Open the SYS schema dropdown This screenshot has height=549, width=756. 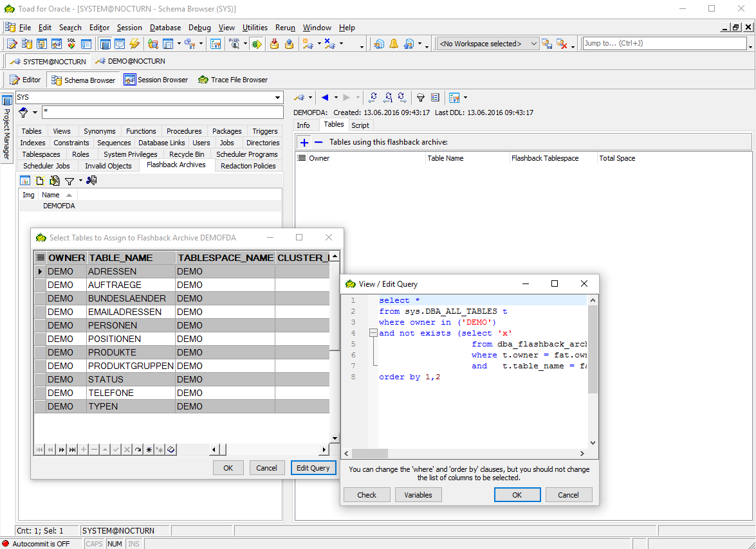coord(278,97)
